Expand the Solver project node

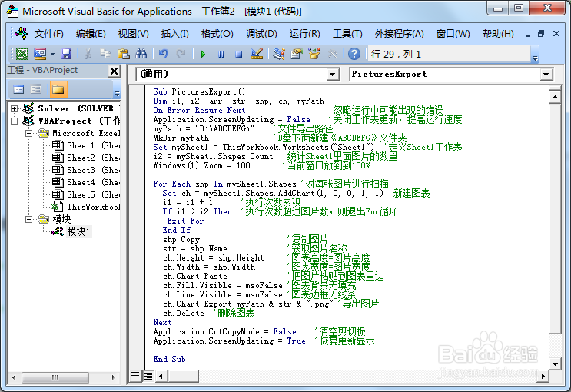click(x=14, y=108)
